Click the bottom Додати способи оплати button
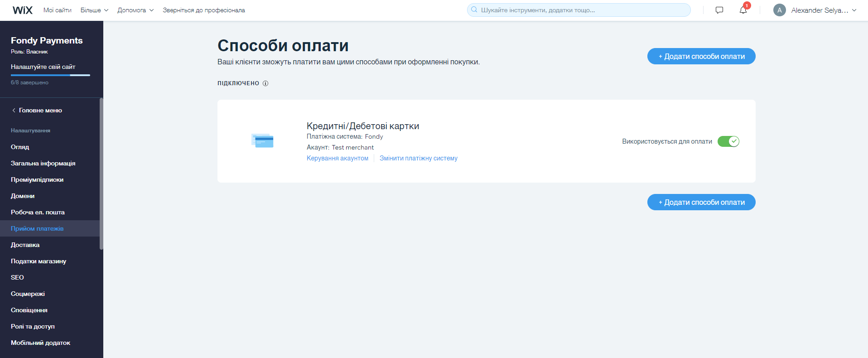This screenshot has height=358, width=868. tap(701, 202)
